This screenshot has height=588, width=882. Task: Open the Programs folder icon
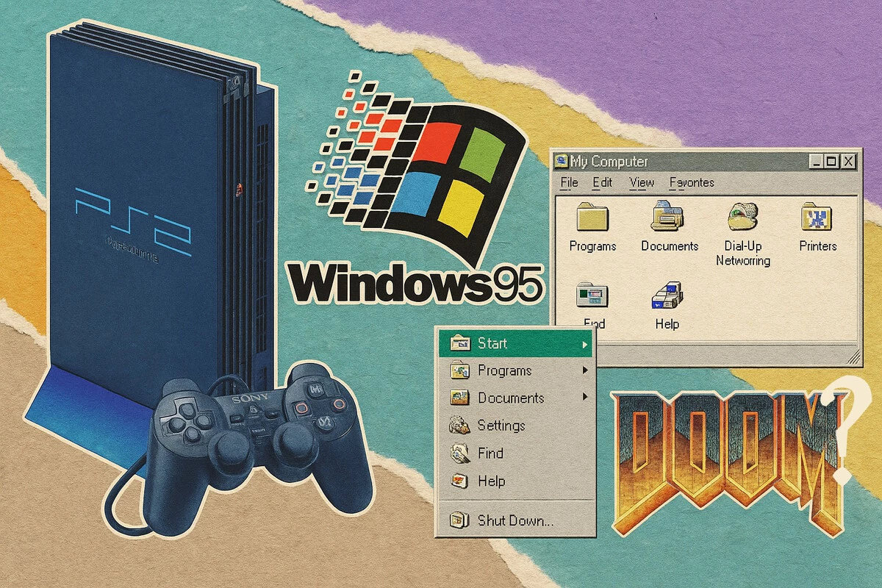pyautogui.click(x=592, y=219)
